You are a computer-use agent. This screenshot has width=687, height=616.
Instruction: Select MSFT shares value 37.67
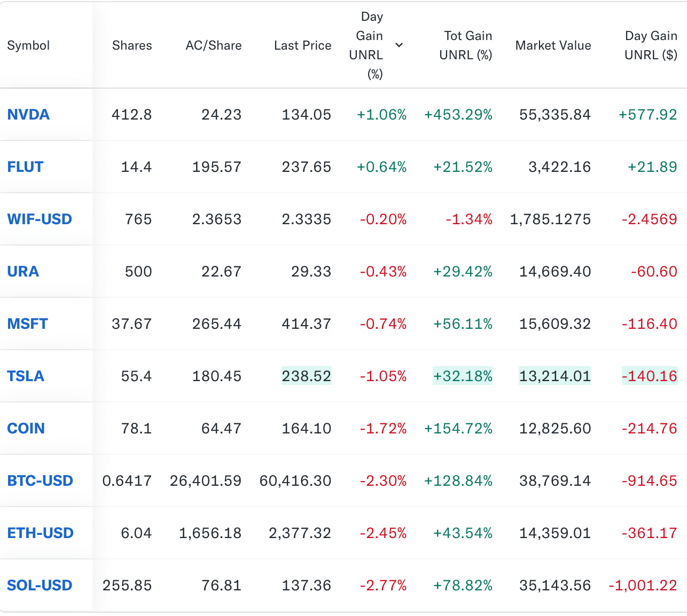(x=132, y=324)
